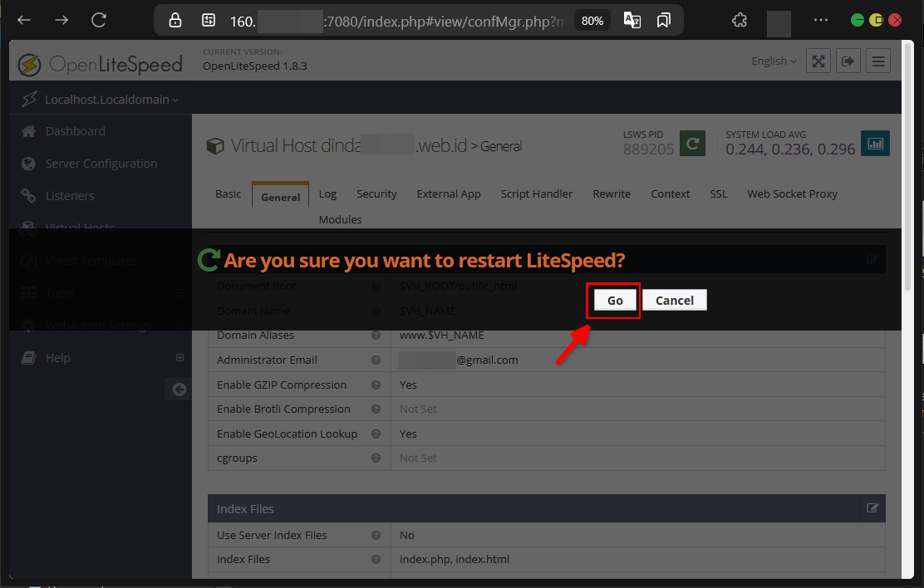Open the English language dropdown
Screen dimensions: 924x588
click(x=773, y=61)
